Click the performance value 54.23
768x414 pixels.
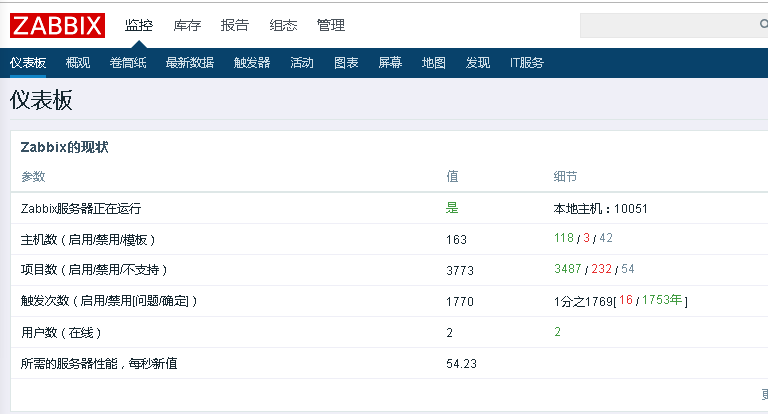(461, 364)
